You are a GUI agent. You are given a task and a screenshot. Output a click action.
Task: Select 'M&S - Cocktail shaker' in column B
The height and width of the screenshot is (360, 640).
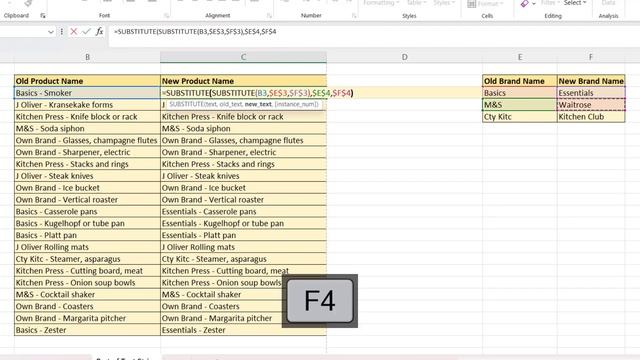(87, 294)
